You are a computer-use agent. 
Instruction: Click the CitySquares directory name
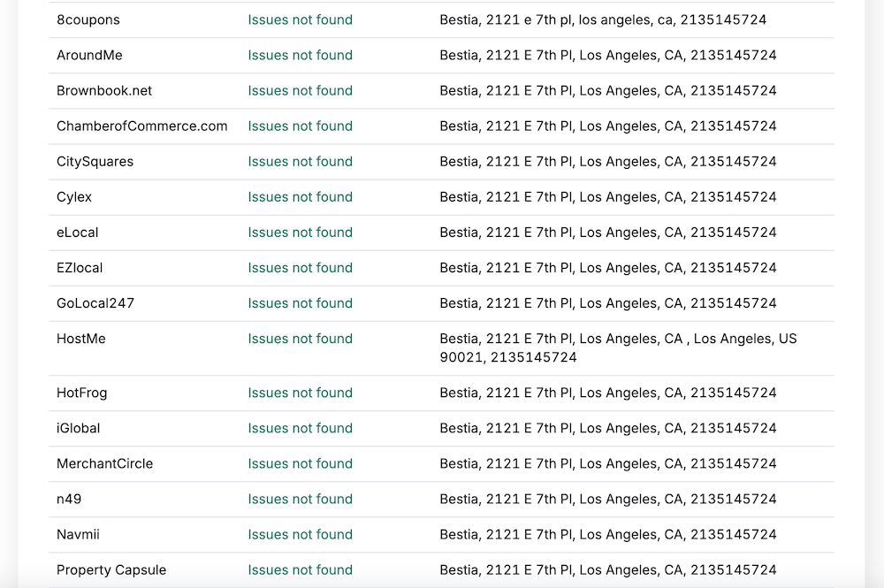tap(95, 161)
